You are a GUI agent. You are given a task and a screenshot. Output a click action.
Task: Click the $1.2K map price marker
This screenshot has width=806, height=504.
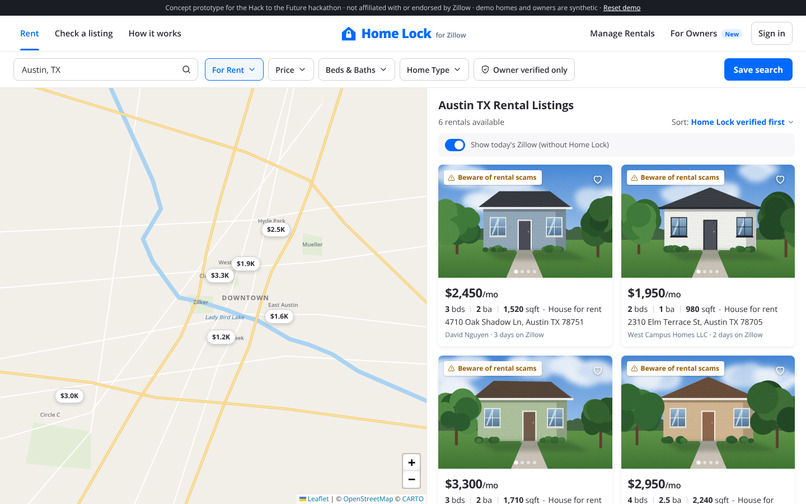coord(221,337)
